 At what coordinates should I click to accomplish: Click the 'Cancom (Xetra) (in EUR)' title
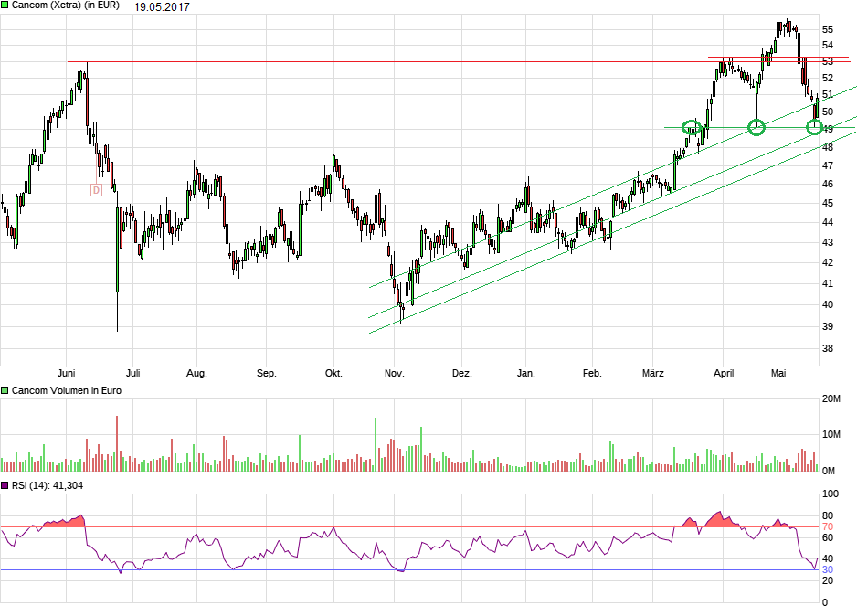[x=66, y=5]
